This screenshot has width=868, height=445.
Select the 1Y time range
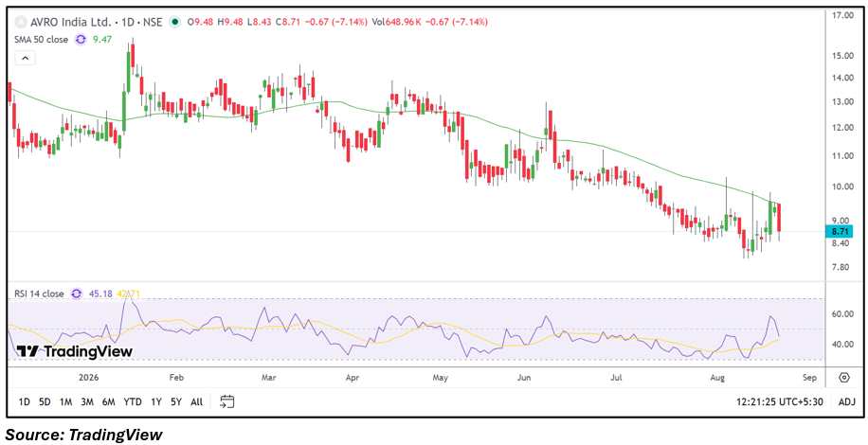coord(156,401)
